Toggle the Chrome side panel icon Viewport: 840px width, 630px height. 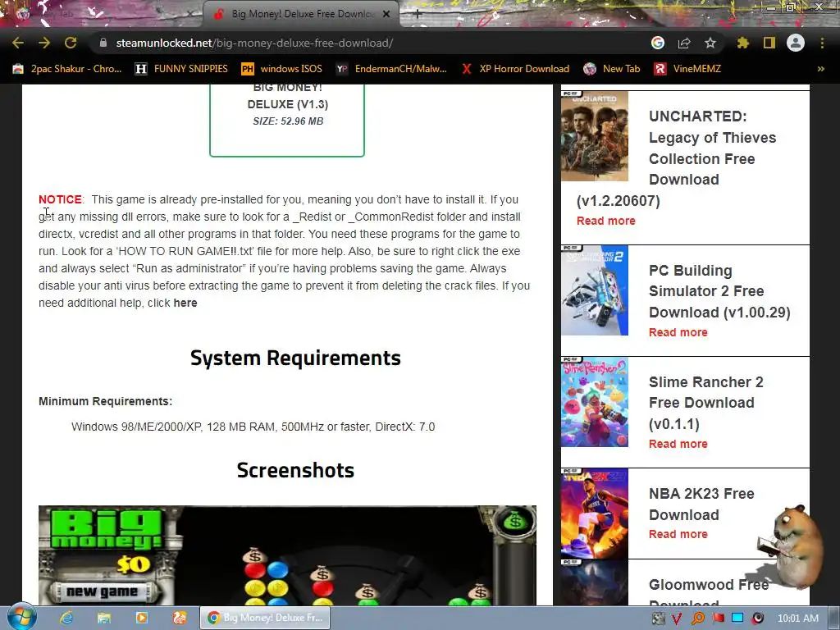click(769, 43)
